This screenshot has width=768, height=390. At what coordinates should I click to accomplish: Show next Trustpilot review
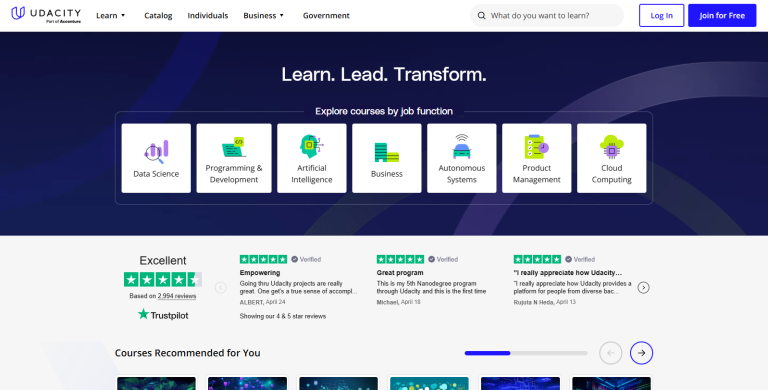[x=644, y=288]
